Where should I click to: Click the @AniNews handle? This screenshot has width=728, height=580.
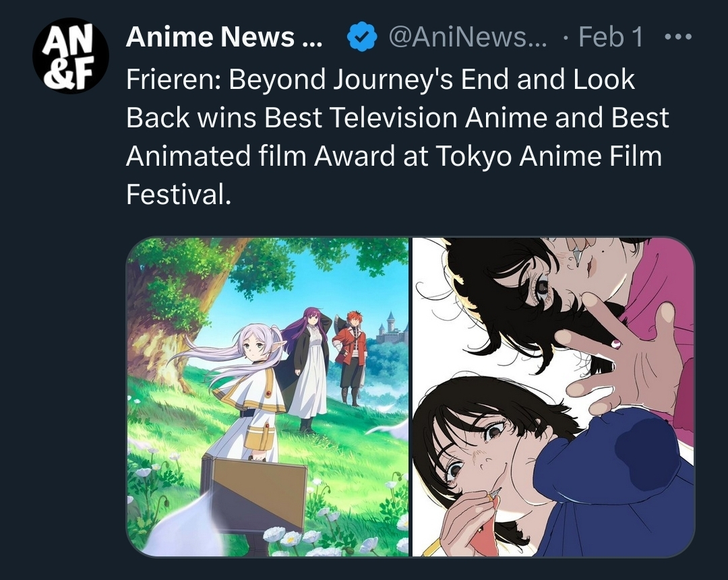(x=468, y=36)
